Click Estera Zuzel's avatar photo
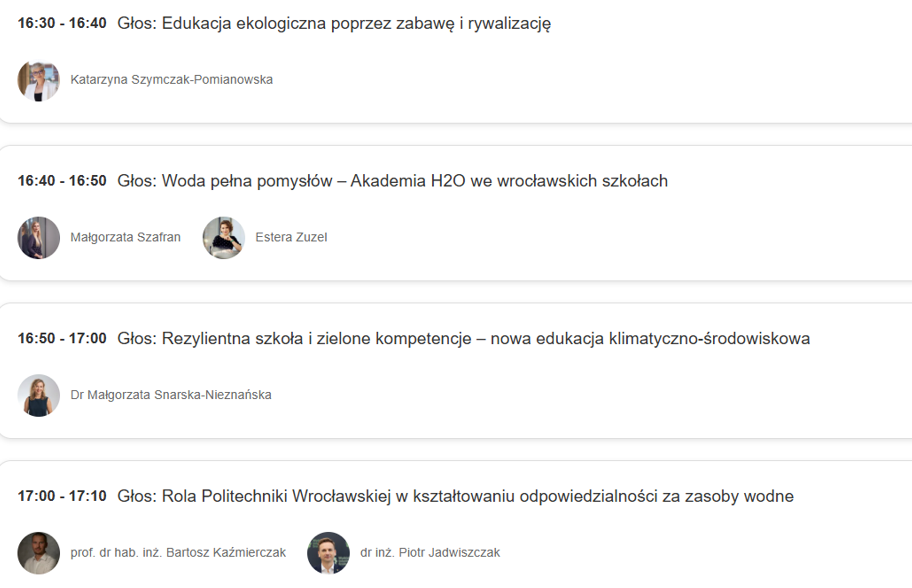 [x=224, y=238]
